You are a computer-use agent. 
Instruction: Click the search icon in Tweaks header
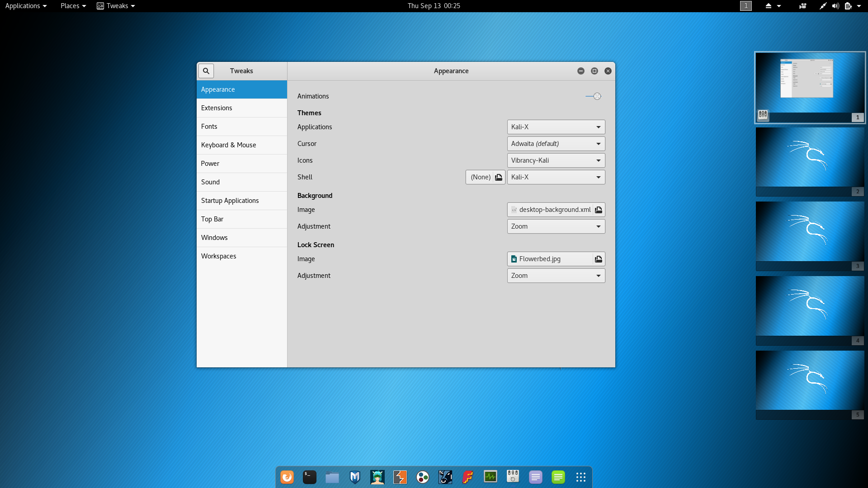(206, 71)
